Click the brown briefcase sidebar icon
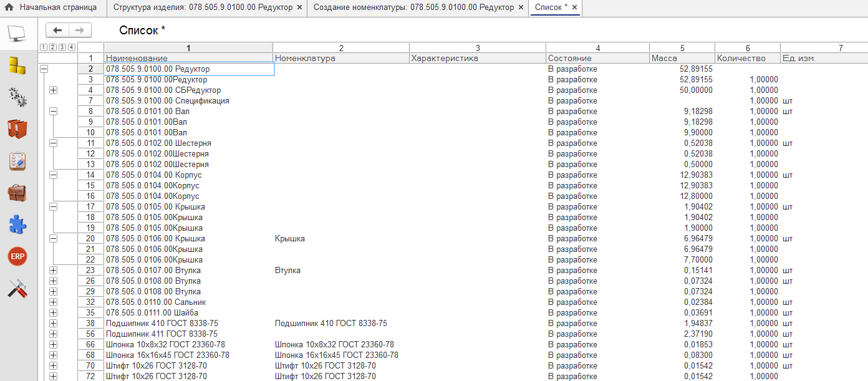Screen dimensions: 868x381 [x=17, y=193]
